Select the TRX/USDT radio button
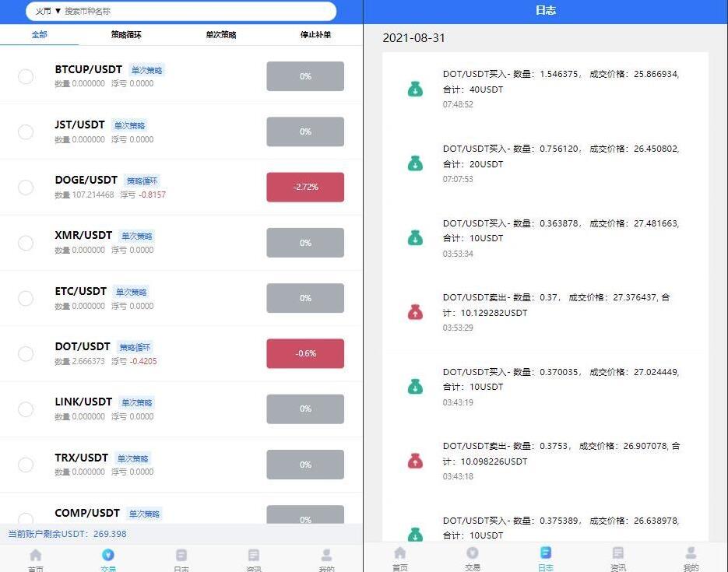The width and height of the screenshot is (728, 572). (x=26, y=465)
